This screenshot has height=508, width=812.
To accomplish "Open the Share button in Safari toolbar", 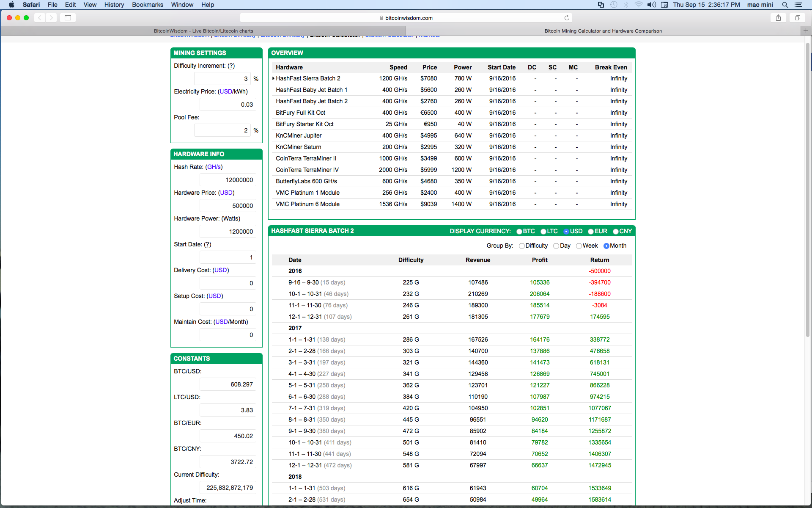I will [778, 18].
